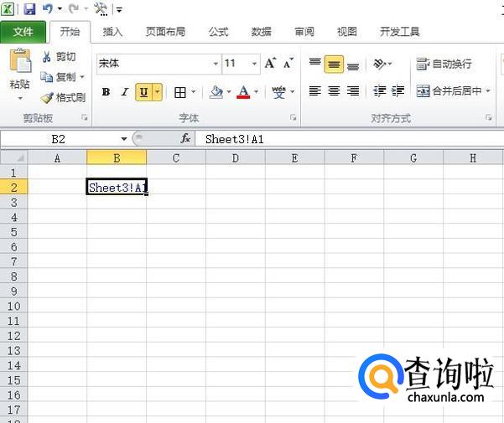This screenshot has width=504, height=423.
Task: Open the Excel application icon menu
Action: pos(7,8)
